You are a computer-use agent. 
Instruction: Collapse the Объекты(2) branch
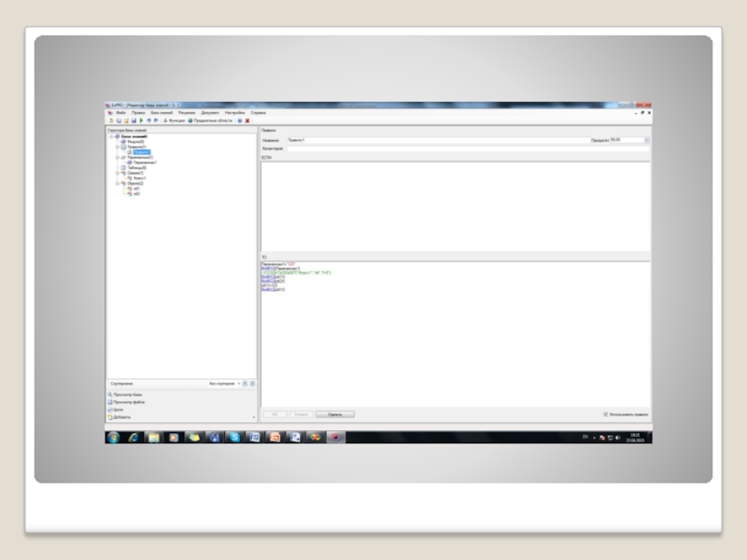118,184
